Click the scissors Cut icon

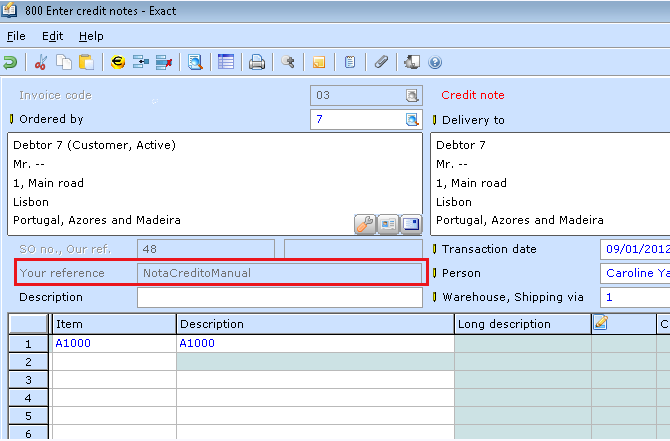[41, 62]
